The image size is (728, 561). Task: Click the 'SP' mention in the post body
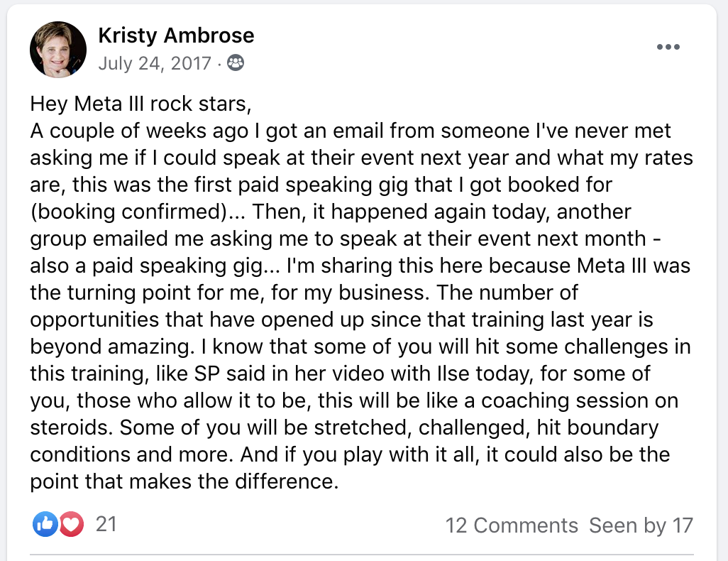point(207,374)
